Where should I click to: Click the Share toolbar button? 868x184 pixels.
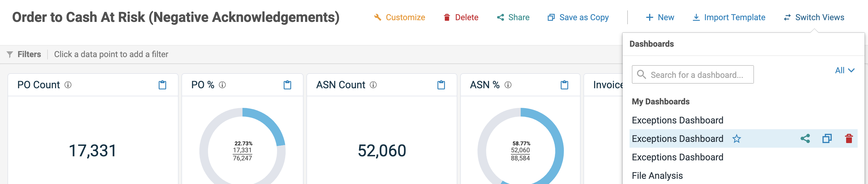513,17
